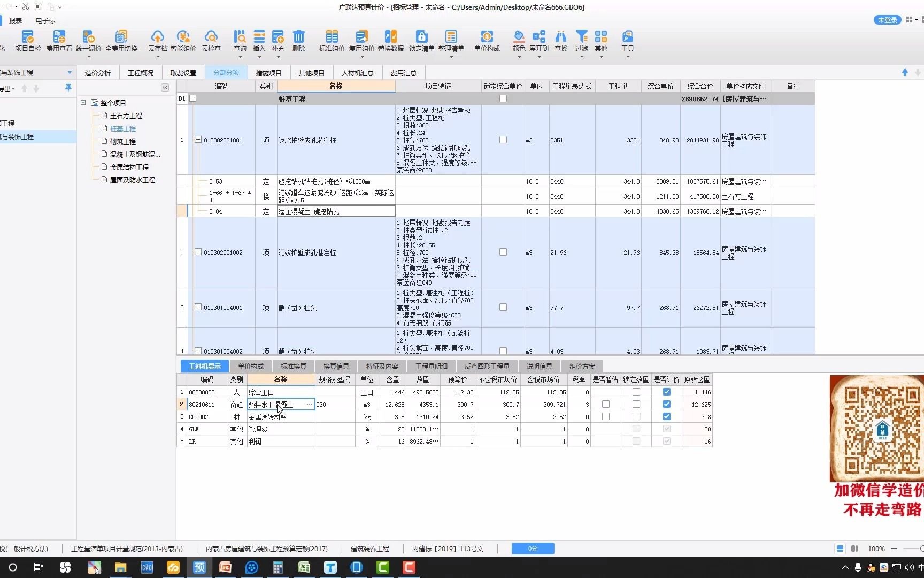Open the 插入 dropdown arrow
This screenshot has width=924, height=578.
pos(259,56)
